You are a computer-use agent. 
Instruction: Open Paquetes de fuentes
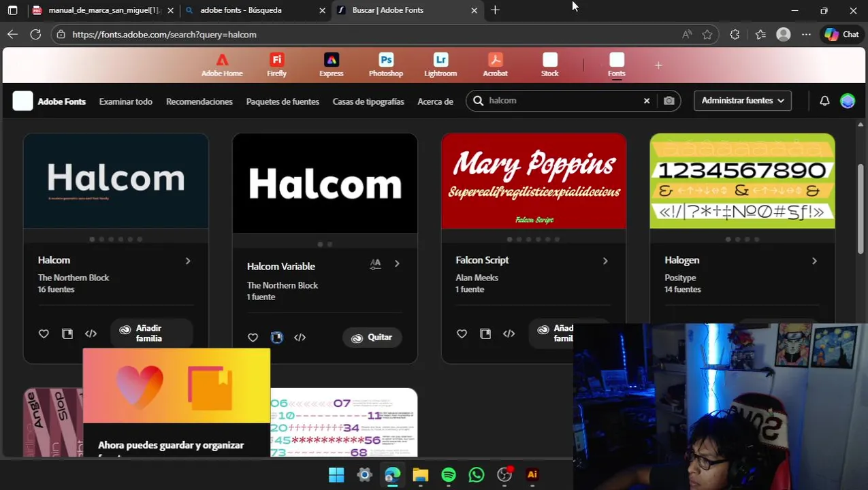click(283, 101)
